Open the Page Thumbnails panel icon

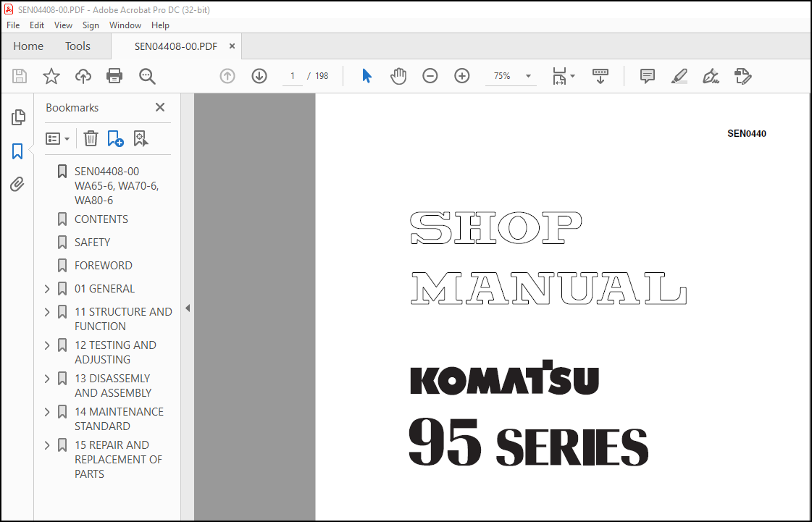tap(17, 117)
